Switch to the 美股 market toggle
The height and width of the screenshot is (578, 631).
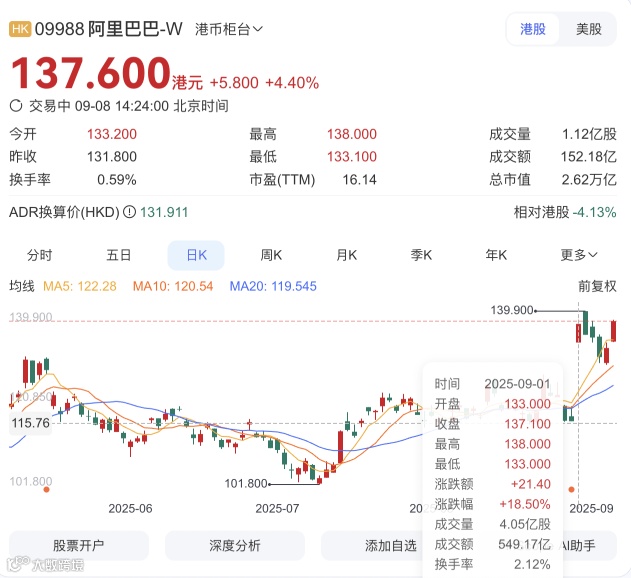[588, 29]
